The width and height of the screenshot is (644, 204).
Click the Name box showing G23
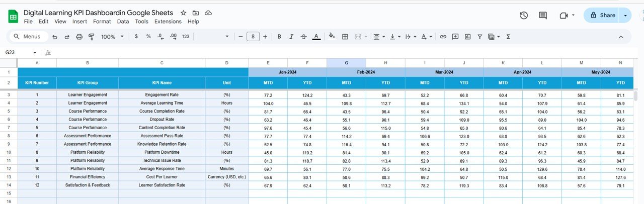pos(17,53)
